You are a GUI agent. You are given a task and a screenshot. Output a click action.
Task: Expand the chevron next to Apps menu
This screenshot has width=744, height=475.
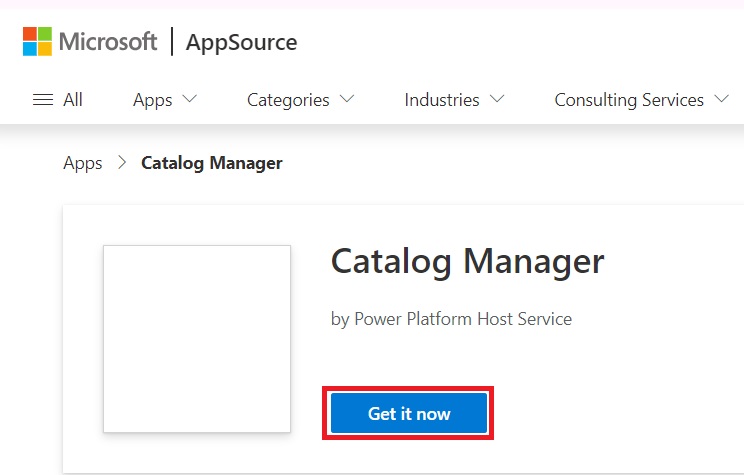(x=190, y=100)
